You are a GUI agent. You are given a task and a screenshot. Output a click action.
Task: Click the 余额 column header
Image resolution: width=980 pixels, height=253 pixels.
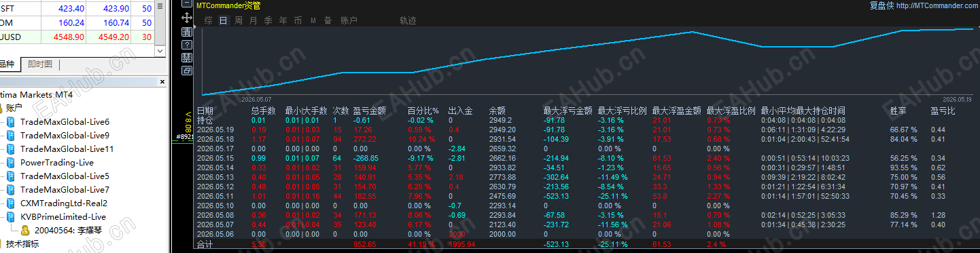[x=497, y=111]
